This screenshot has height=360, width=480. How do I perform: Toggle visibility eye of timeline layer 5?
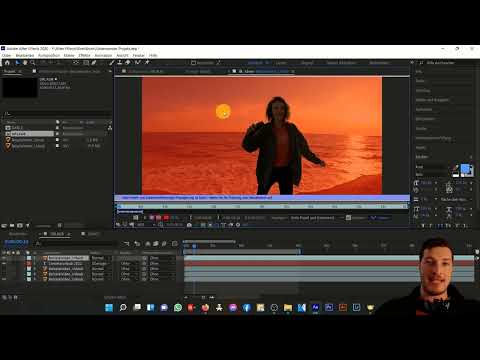4,279
